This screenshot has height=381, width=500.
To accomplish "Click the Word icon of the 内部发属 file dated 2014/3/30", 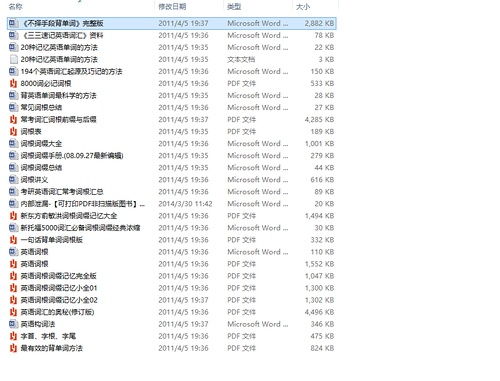I will point(13,204).
